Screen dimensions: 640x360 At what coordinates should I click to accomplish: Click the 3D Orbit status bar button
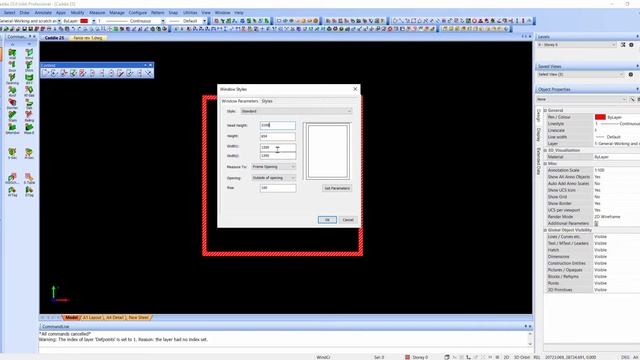click(x=522, y=357)
